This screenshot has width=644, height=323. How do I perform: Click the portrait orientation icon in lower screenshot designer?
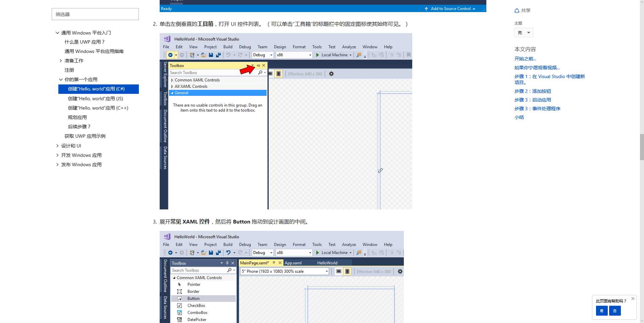click(347, 271)
